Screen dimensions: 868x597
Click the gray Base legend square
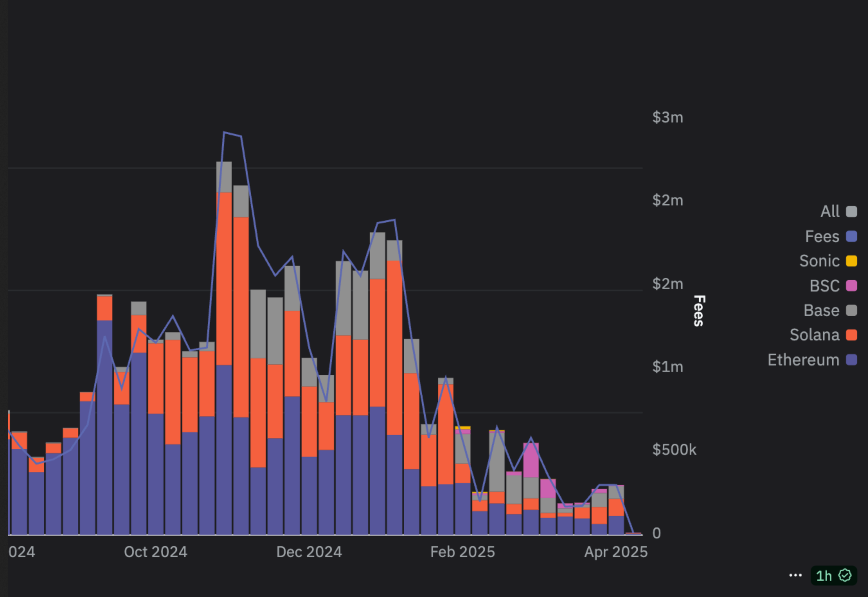point(851,310)
